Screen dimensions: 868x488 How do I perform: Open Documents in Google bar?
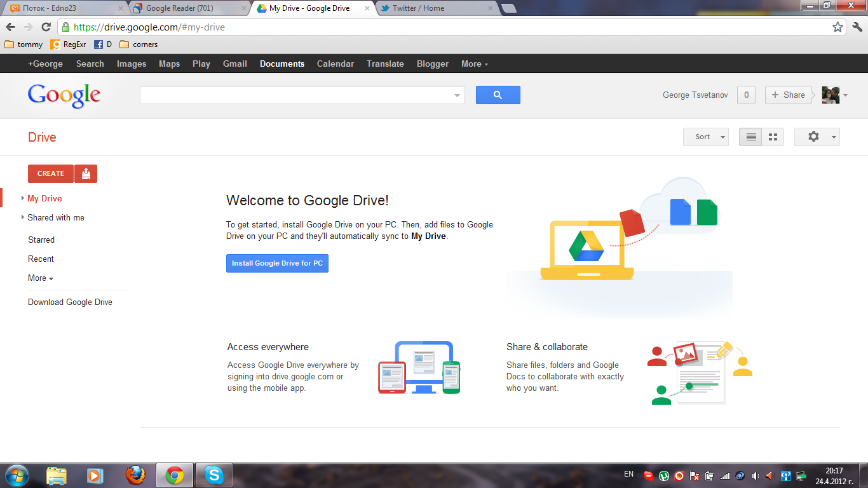click(282, 64)
